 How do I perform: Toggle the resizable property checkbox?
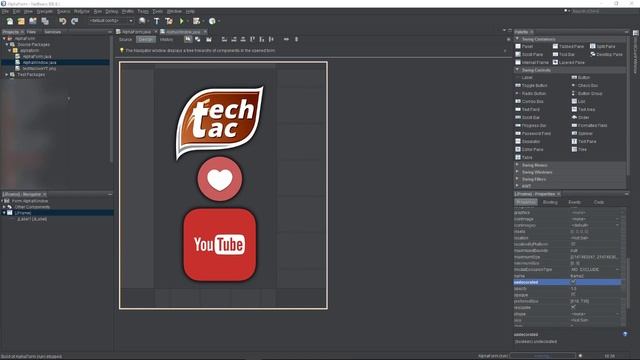click(573, 307)
